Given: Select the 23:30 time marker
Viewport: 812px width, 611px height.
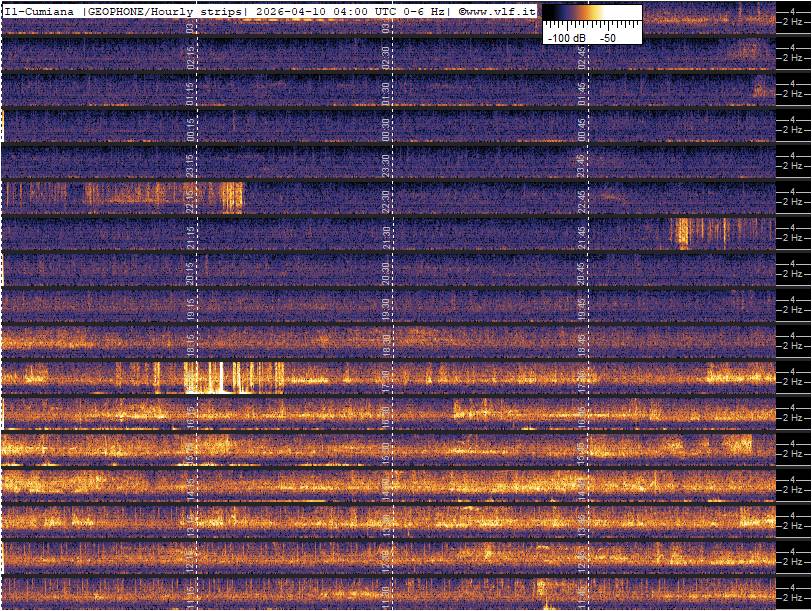Looking at the screenshot, I should (386, 162).
